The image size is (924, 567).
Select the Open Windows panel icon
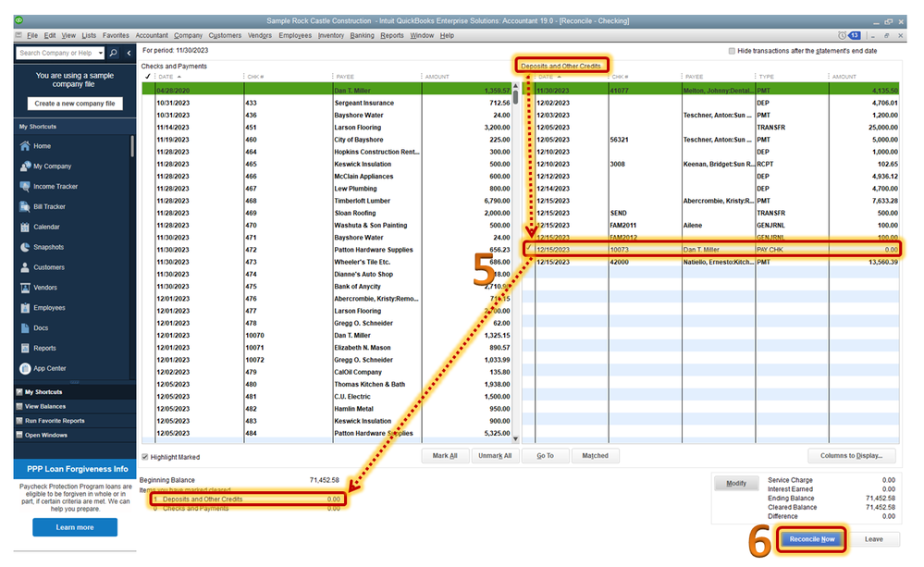tap(19, 435)
